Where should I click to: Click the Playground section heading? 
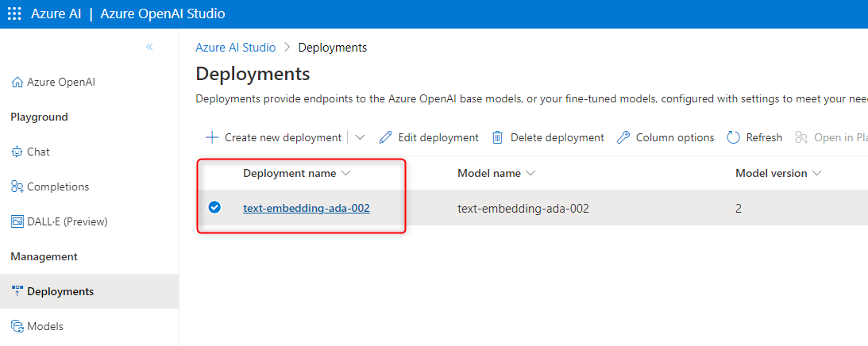pyautogui.click(x=39, y=117)
